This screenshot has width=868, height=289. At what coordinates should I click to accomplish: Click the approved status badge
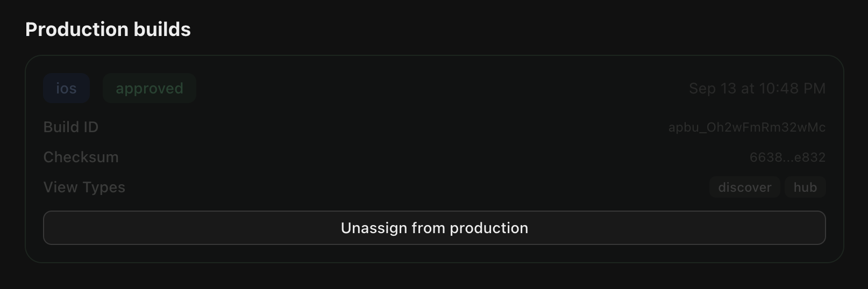point(150,88)
